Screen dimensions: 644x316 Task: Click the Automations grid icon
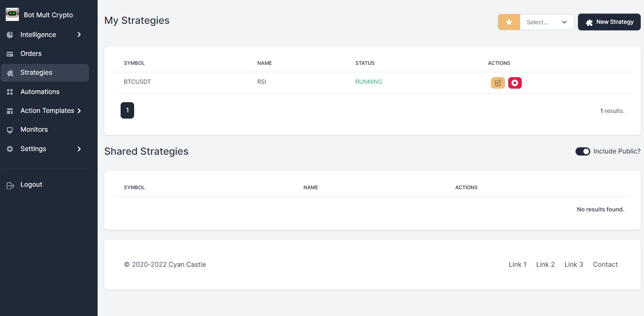click(10, 92)
